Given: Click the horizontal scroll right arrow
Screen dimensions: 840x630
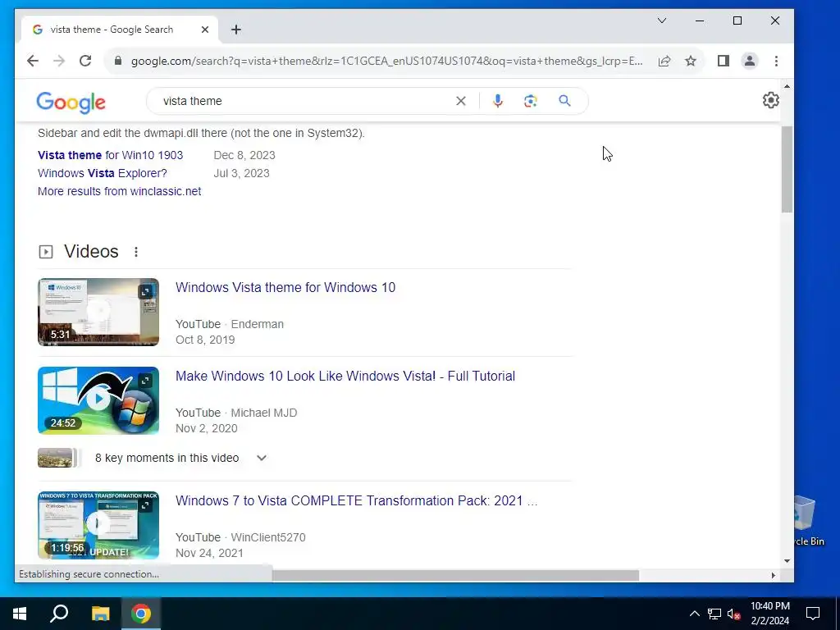Looking at the screenshot, I should click(773, 575).
